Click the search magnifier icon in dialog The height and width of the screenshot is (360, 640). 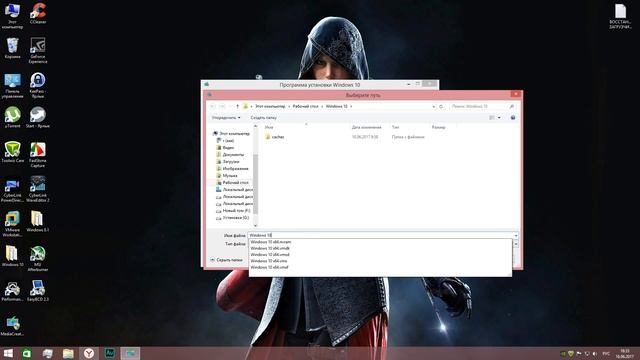tap(511, 106)
